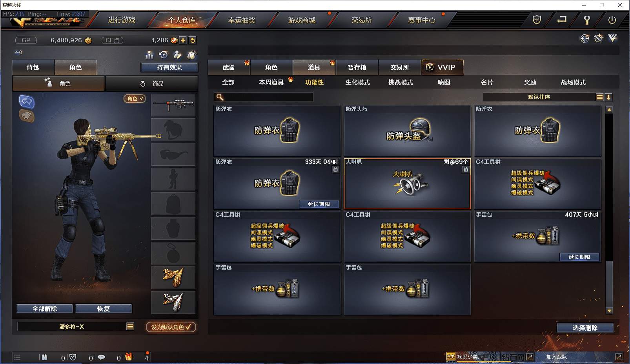Image resolution: width=630 pixels, height=364 pixels.
Task: Open the replay history icon
Action: pos(163,55)
